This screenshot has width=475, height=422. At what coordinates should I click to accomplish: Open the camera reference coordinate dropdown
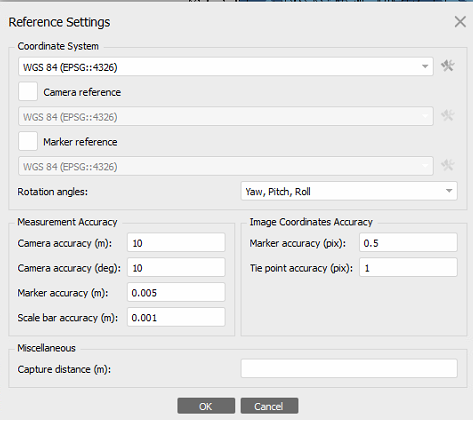226,116
